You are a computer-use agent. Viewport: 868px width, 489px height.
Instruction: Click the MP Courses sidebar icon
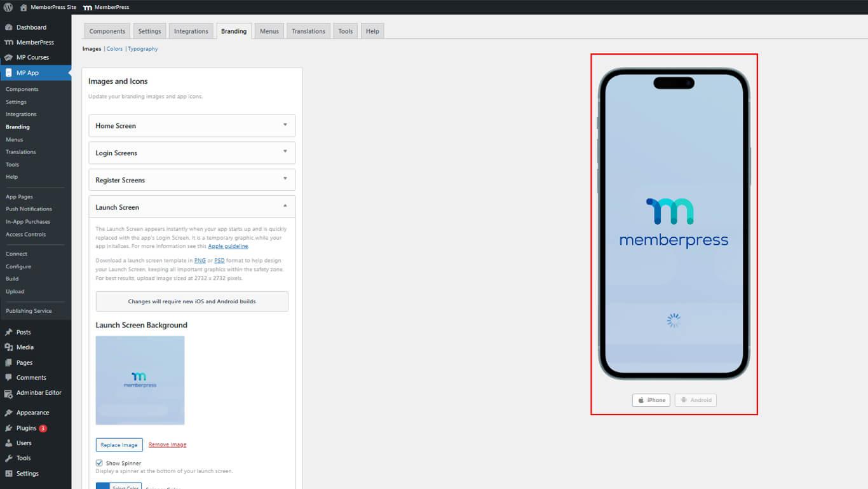pyautogui.click(x=9, y=57)
